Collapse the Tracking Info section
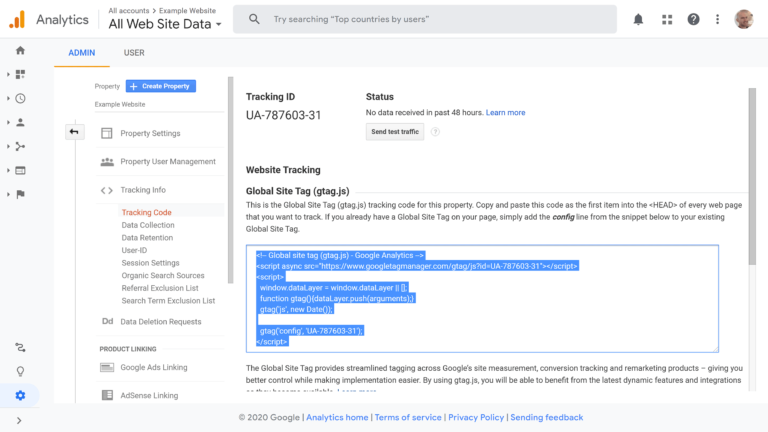The image size is (768, 432). pyautogui.click(x=143, y=190)
